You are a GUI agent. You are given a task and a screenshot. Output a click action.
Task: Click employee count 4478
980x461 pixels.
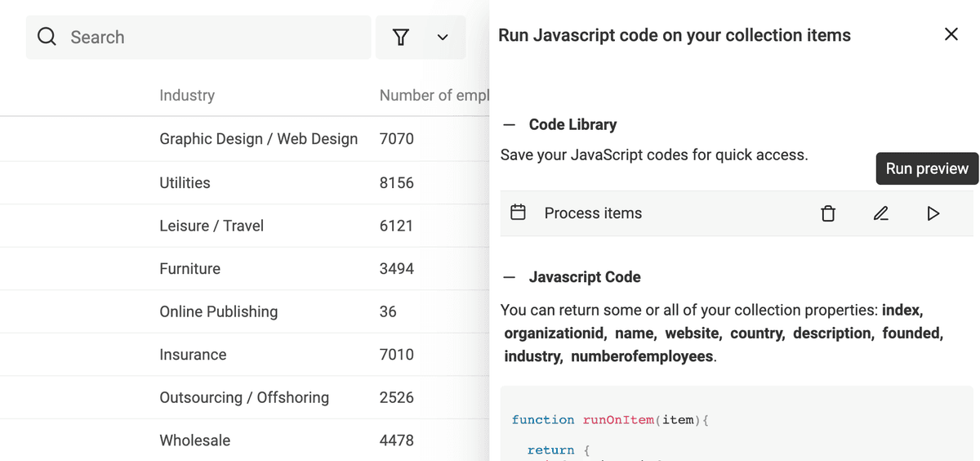pyautogui.click(x=397, y=441)
